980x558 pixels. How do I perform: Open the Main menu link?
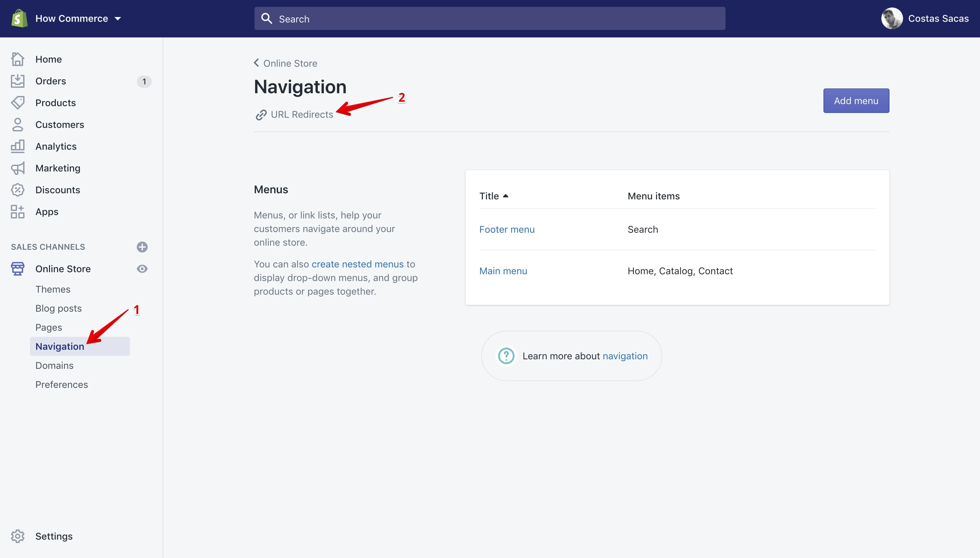click(503, 271)
